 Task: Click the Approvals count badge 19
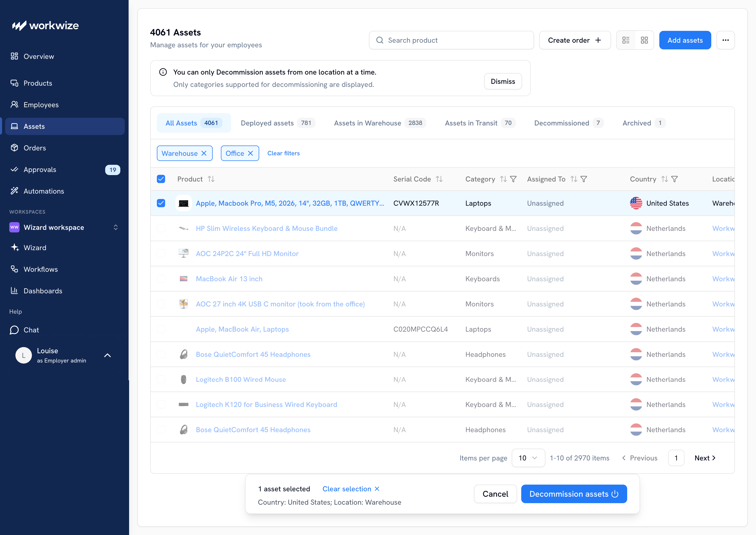pos(113,170)
